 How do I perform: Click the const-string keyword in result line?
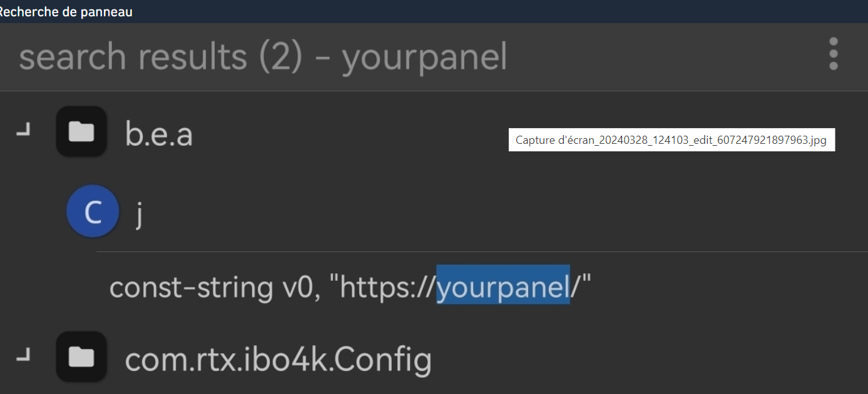coord(190,287)
